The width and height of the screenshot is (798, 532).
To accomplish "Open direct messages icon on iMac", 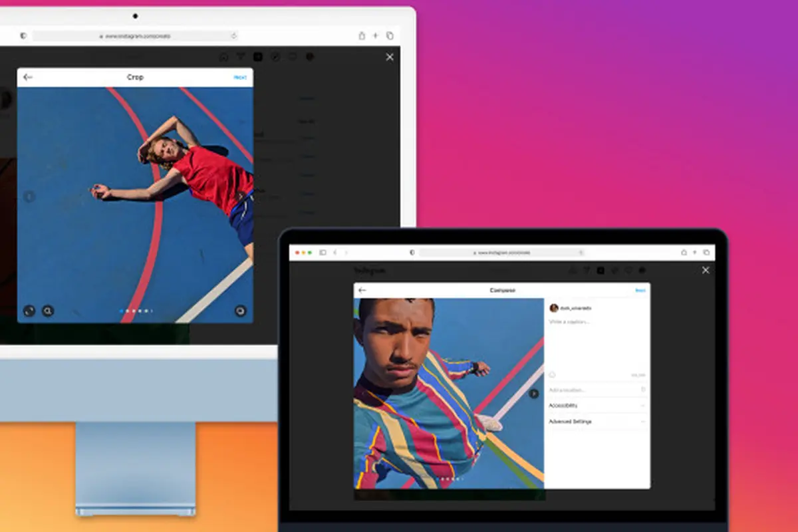I will (x=241, y=57).
